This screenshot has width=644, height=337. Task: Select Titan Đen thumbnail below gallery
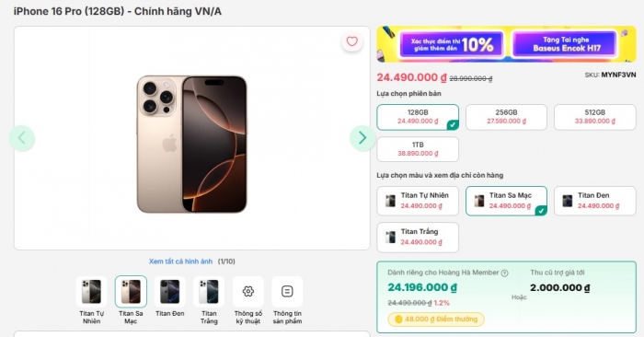point(169,291)
